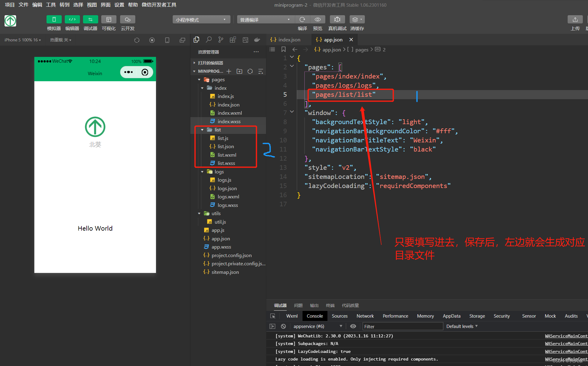Image resolution: width=588 pixels, height=366 pixels.
Task: Open the 文件 menu
Action: pyautogui.click(x=23, y=5)
